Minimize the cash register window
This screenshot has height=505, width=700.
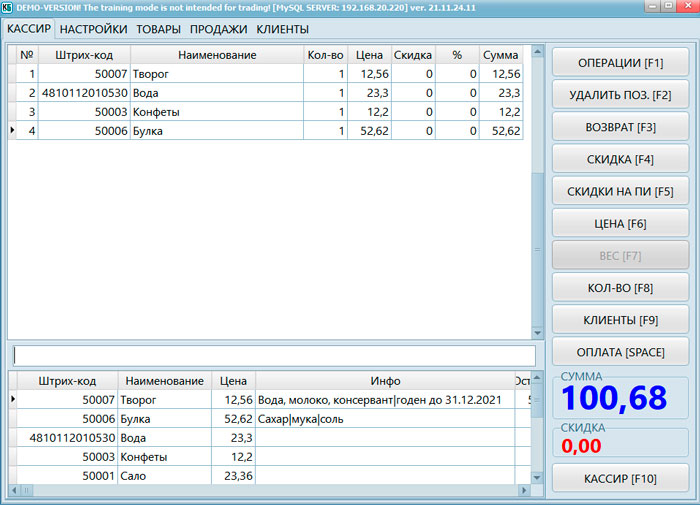[x=653, y=6]
